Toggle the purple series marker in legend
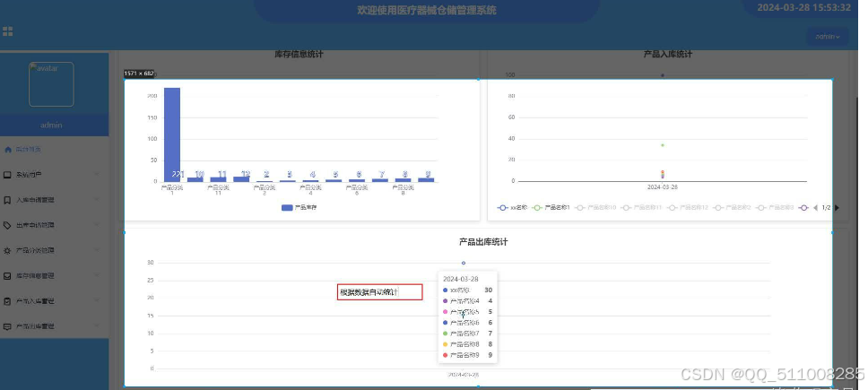Viewport: 868px width, 390px height. pos(803,207)
